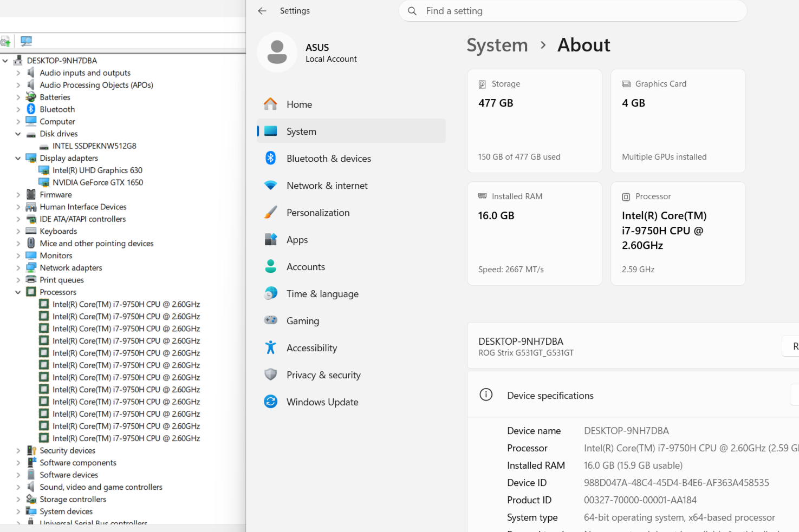Click the Keyboards icon in Device Manager
The width and height of the screenshot is (799, 532).
(x=31, y=231)
